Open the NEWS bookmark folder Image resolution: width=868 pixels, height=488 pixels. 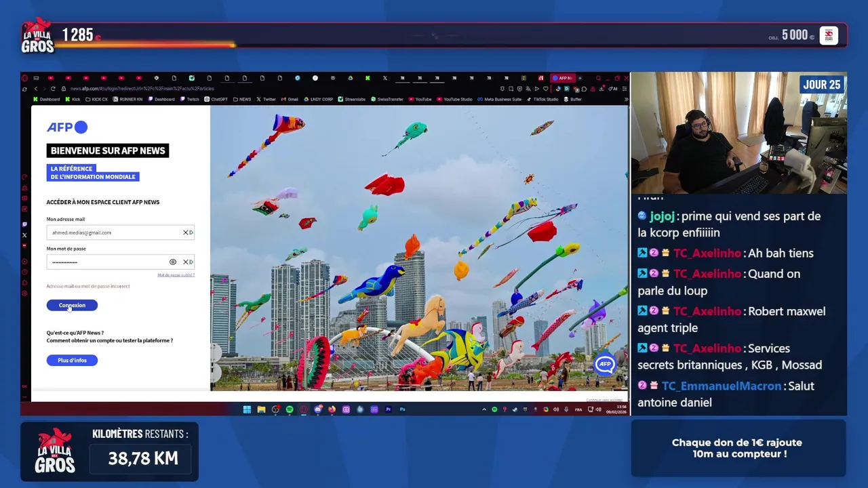coord(242,99)
